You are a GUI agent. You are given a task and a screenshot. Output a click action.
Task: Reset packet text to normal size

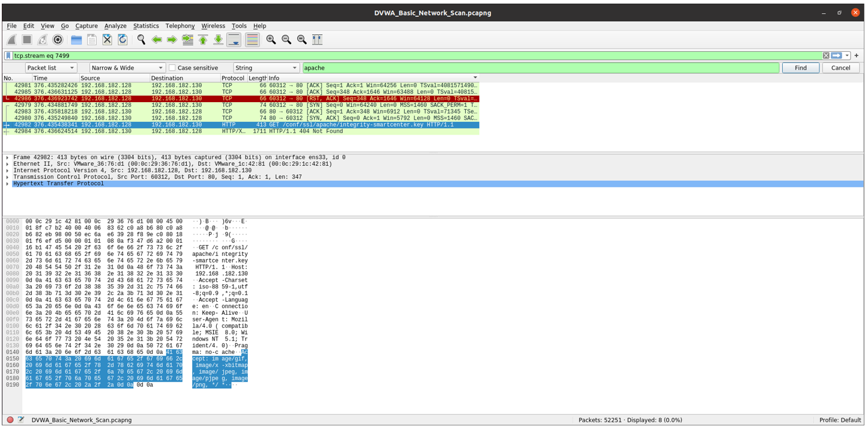click(x=302, y=40)
